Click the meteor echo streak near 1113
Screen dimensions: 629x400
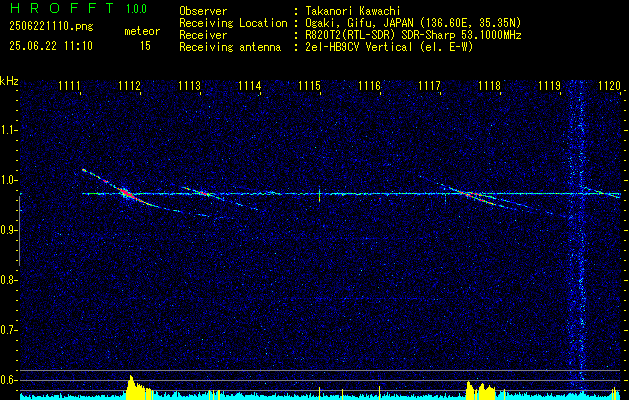click(205, 193)
